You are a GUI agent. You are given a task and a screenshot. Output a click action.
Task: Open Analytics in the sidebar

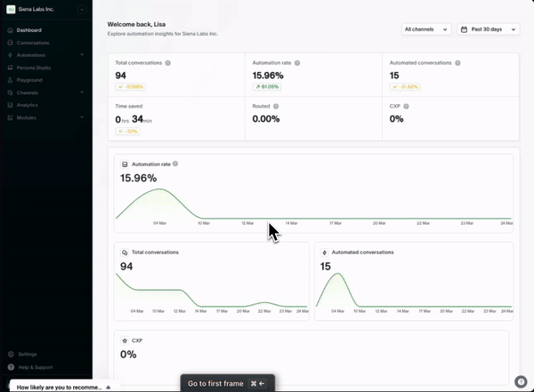(28, 105)
